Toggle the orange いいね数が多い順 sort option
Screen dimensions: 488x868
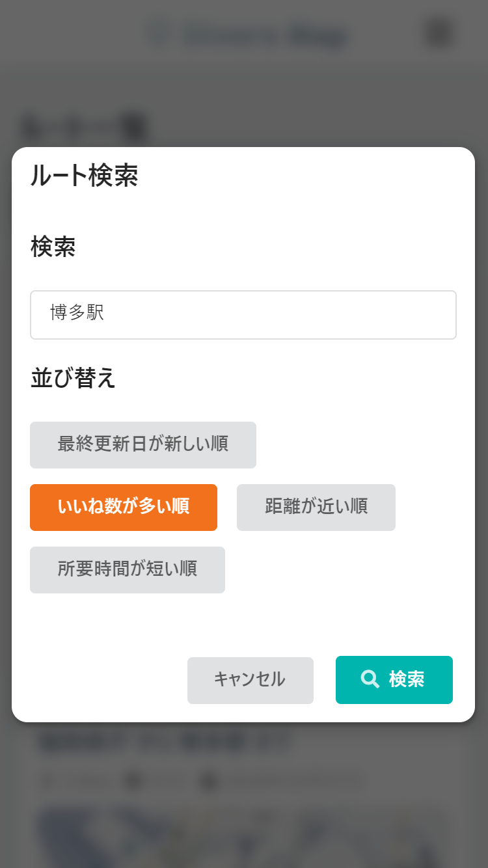pyautogui.click(x=124, y=508)
